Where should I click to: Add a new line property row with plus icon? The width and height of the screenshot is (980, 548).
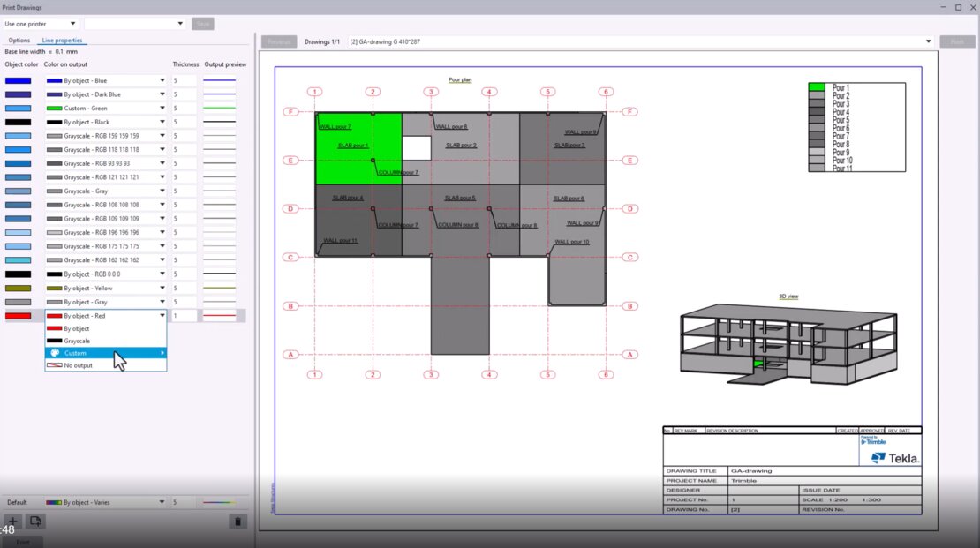coord(12,522)
